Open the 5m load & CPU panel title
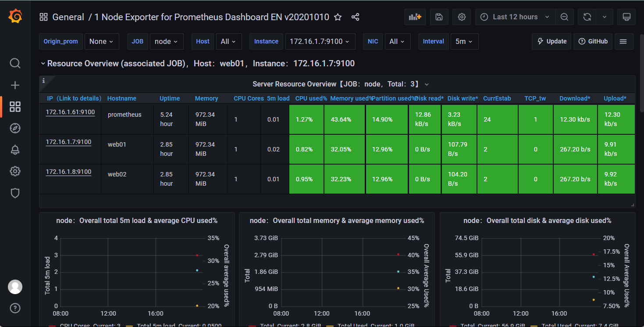The image size is (644, 327). pos(137,221)
